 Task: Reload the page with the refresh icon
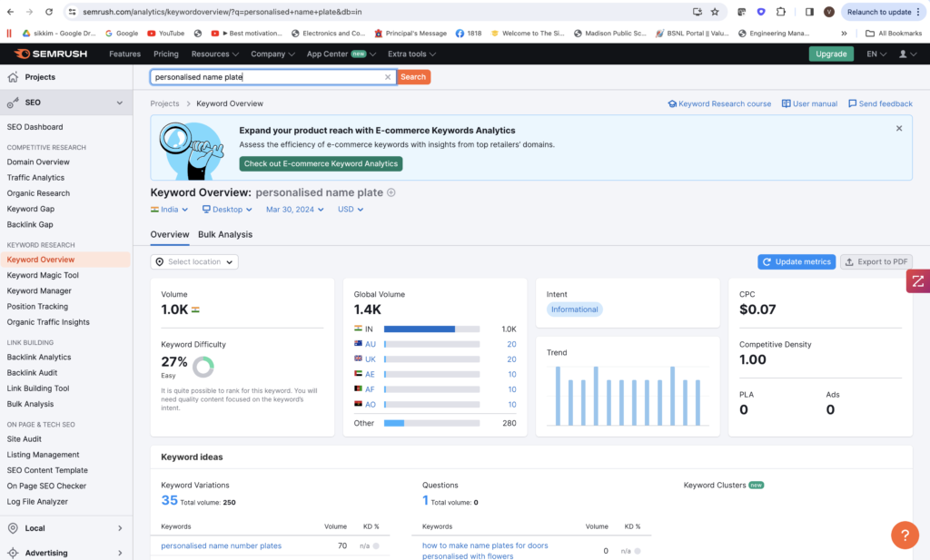pos(49,12)
